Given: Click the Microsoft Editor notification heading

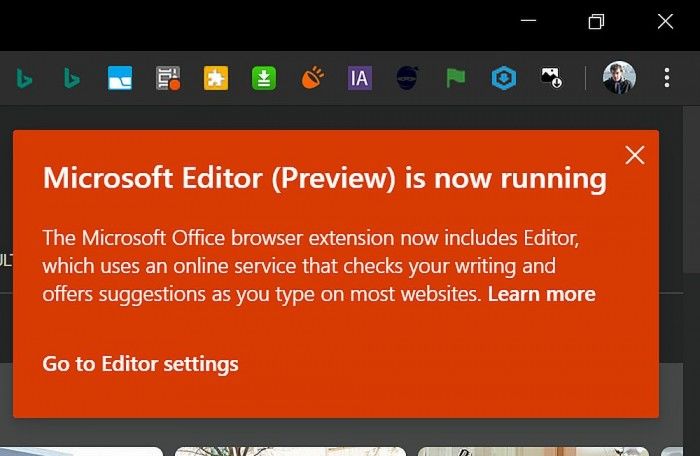Looking at the screenshot, I should (324, 179).
